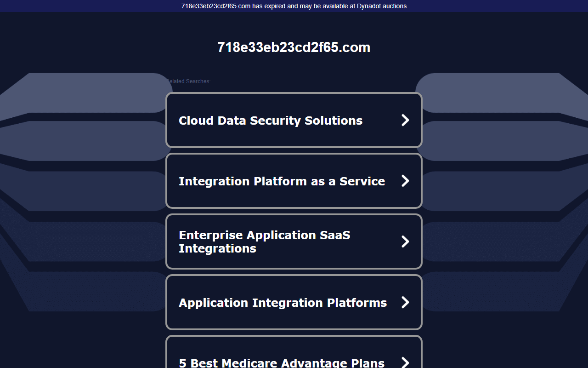Click chevron arrow on Enterprise Application SaaS card
This screenshot has height=368, width=588.
(x=405, y=241)
